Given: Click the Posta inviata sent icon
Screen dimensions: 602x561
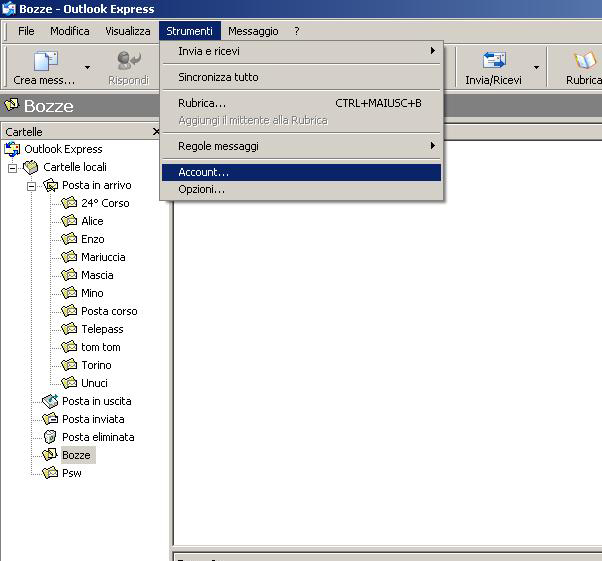Looking at the screenshot, I should (x=50, y=419).
